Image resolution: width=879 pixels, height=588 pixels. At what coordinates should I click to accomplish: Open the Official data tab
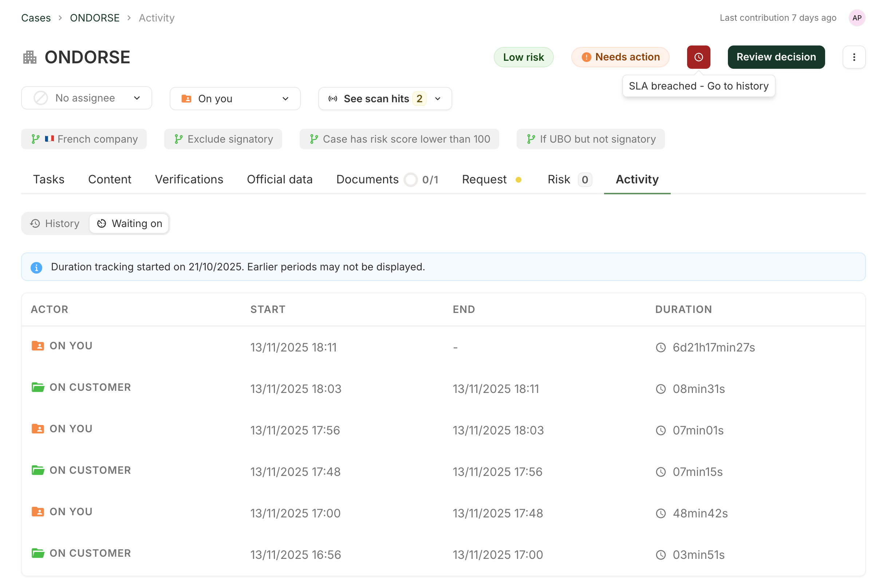tap(280, 179)
